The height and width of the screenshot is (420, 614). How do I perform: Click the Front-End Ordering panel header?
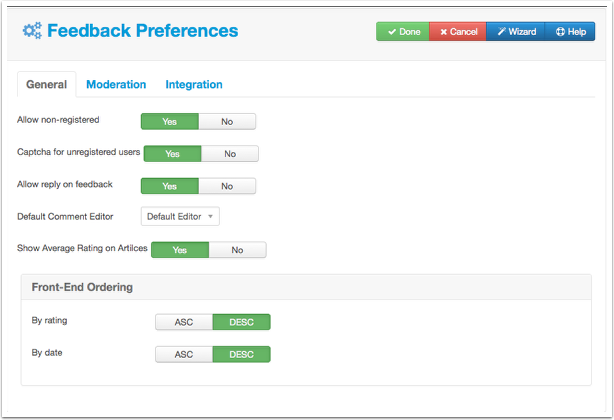(x=306, y=287)
